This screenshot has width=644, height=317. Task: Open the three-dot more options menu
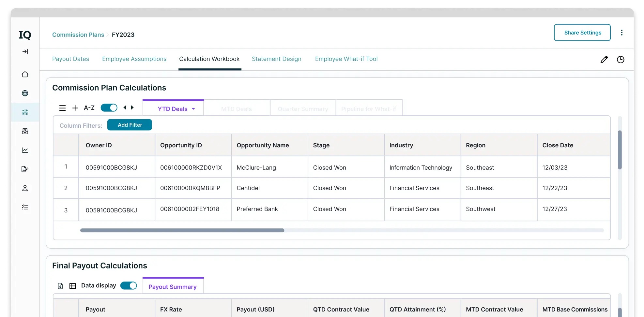coord(621,33)
